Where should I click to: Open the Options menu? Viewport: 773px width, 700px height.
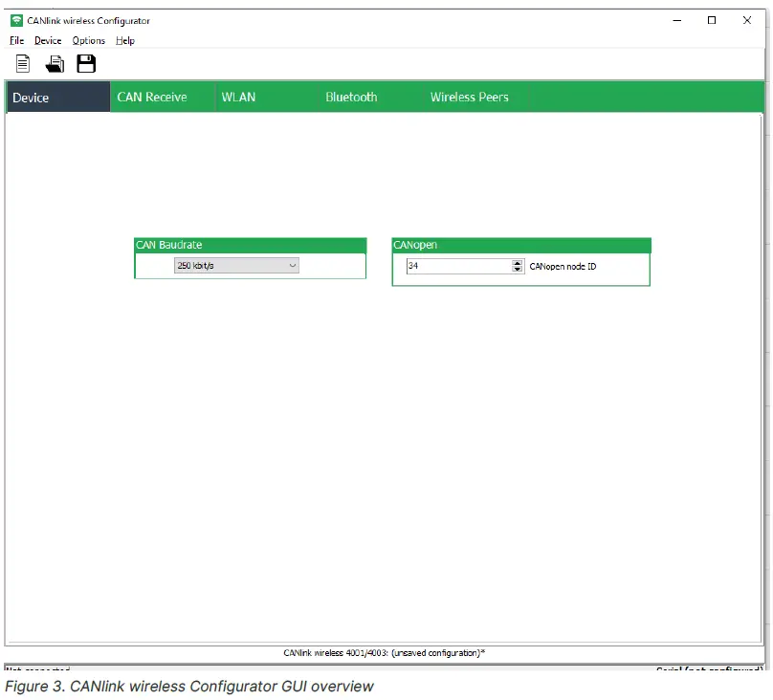[x=88, y=41]
